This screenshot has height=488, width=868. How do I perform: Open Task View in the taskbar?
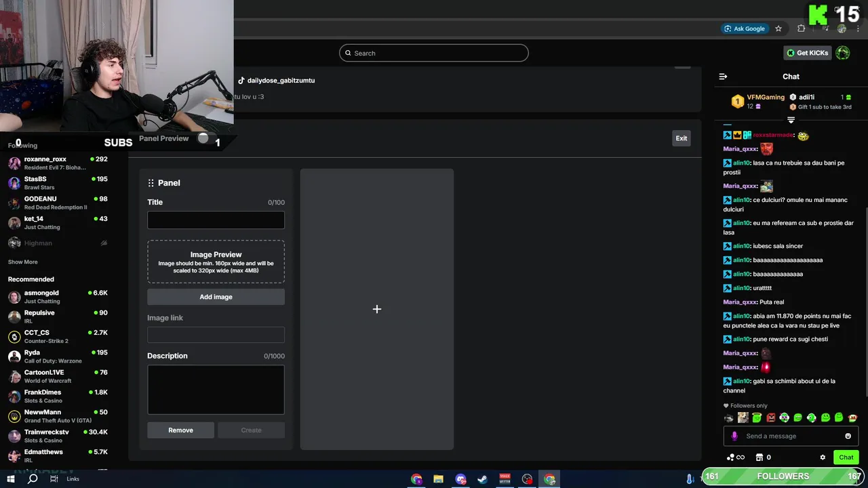(x=54, y=479)
